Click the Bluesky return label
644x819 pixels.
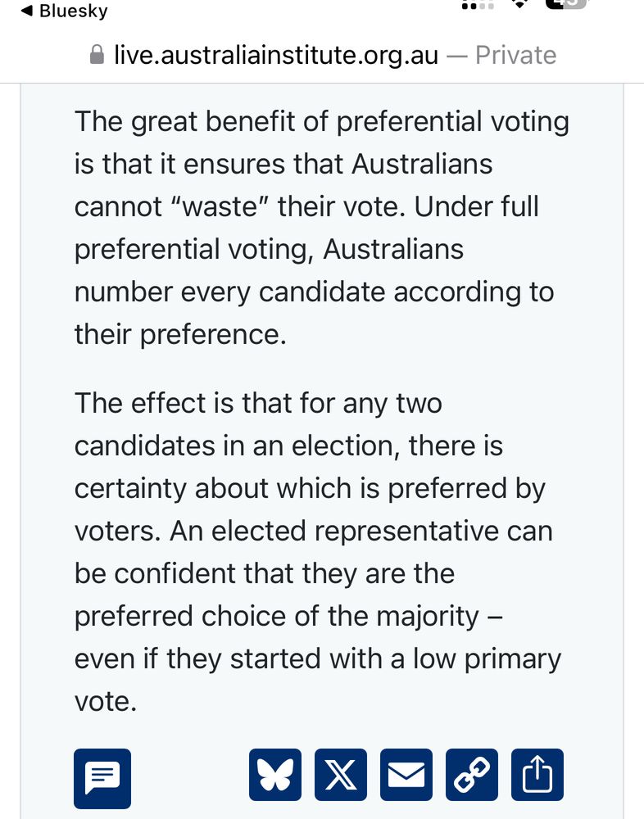coord(74,11)
